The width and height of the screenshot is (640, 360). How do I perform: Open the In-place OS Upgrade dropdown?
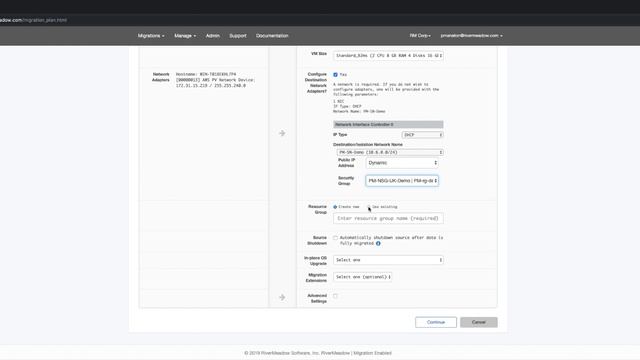388,260
